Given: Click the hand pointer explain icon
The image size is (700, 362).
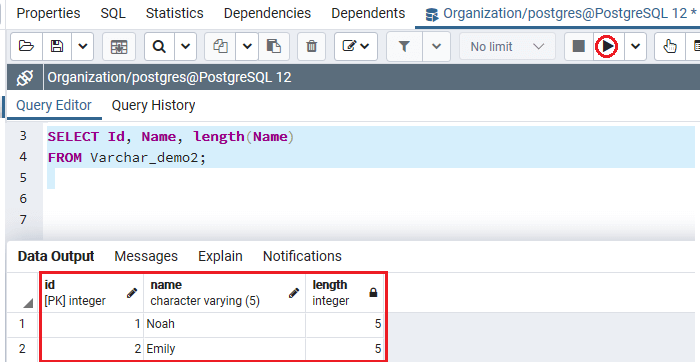Looking at the screenshot, I should [x=670, y=46].
